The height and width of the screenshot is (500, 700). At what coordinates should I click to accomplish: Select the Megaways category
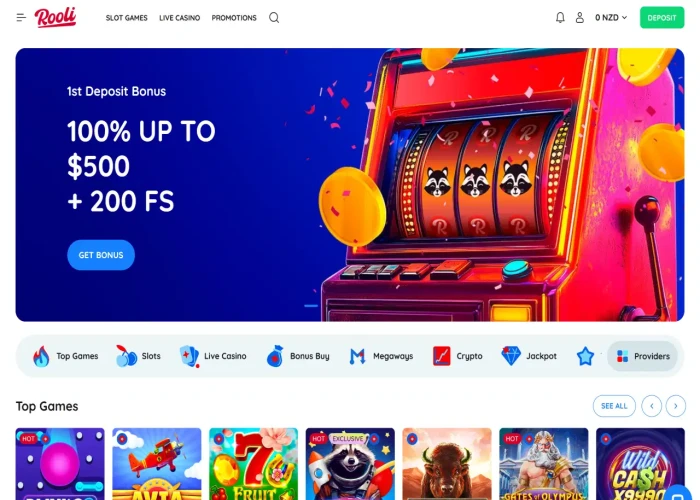coord(381,356)
